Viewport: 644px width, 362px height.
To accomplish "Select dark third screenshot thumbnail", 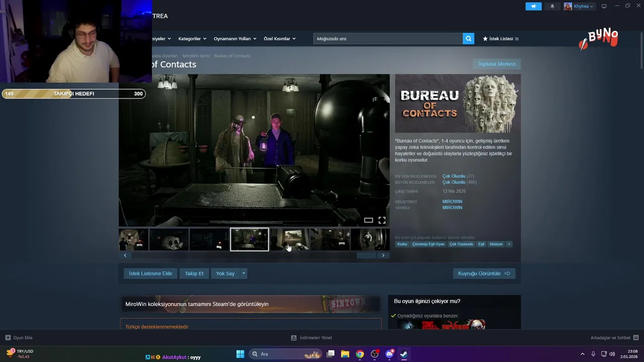I will pos(209,239).
